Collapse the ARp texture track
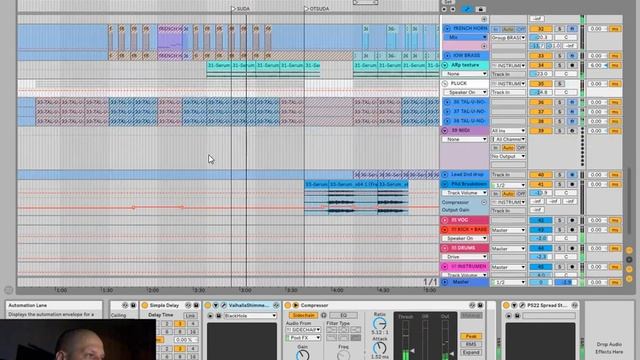The height and width of the screenshot is (360, 640). coord(445,65)
